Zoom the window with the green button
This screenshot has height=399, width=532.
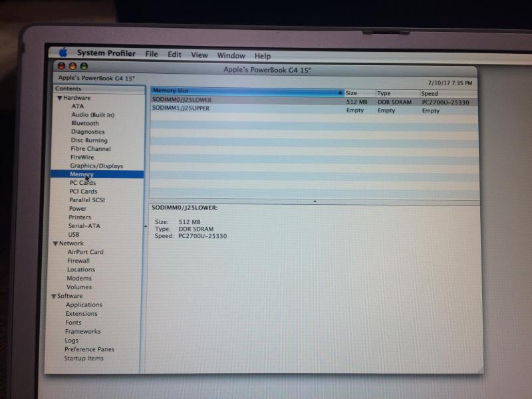coord(84,66)
